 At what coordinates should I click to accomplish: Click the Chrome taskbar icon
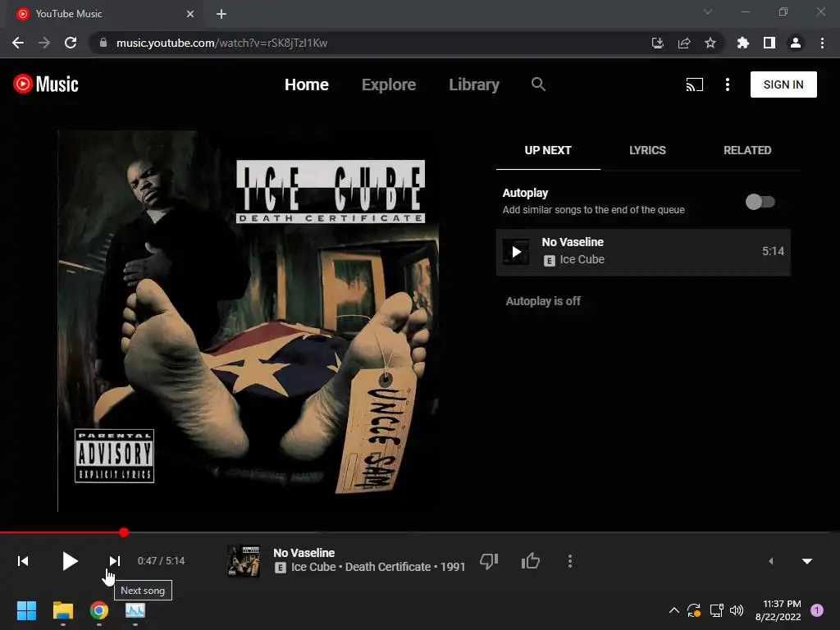(99, 610)
